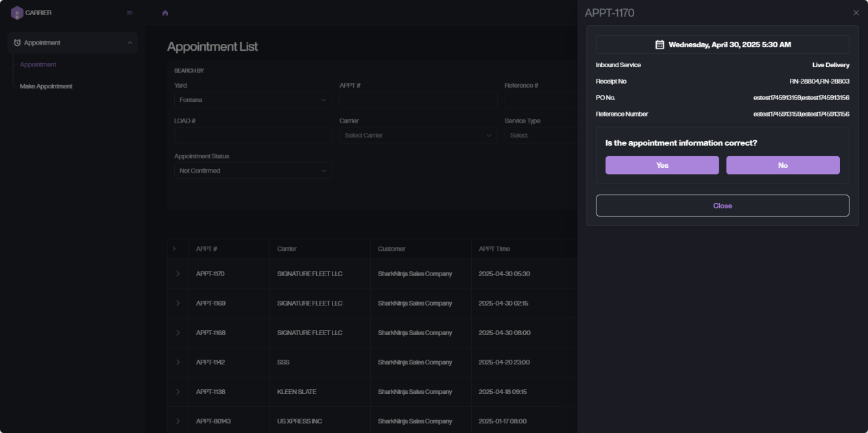The height and width of the screenshot is (433, 868).
Task: Expand the APPT-1169 table row
Action: pyautogui.click(x=178, y=304)
